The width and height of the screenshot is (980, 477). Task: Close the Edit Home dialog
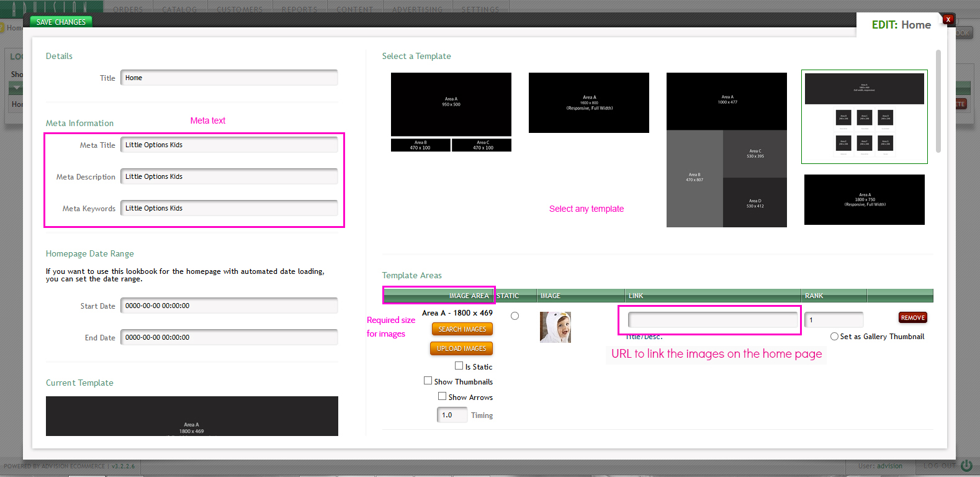pyautogui.click(x=948, y=19)
